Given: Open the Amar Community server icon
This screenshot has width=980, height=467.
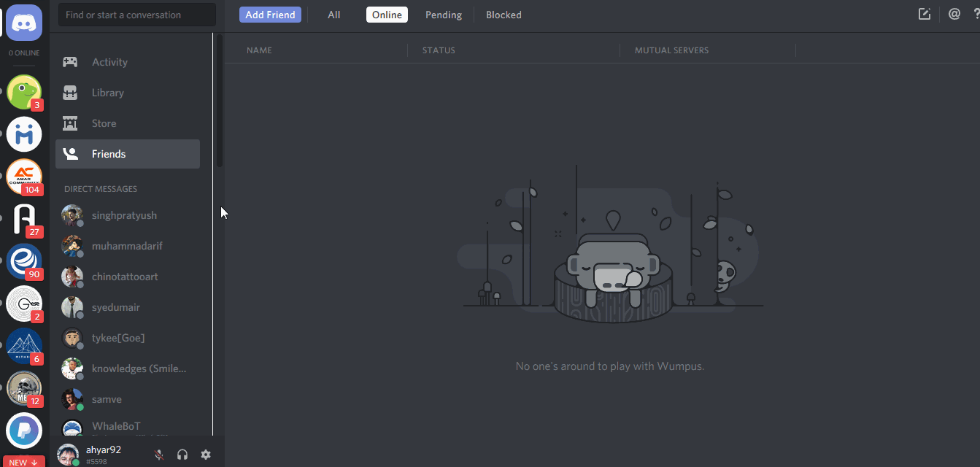Looking at the screenshot, I should [x=24, y=177].
